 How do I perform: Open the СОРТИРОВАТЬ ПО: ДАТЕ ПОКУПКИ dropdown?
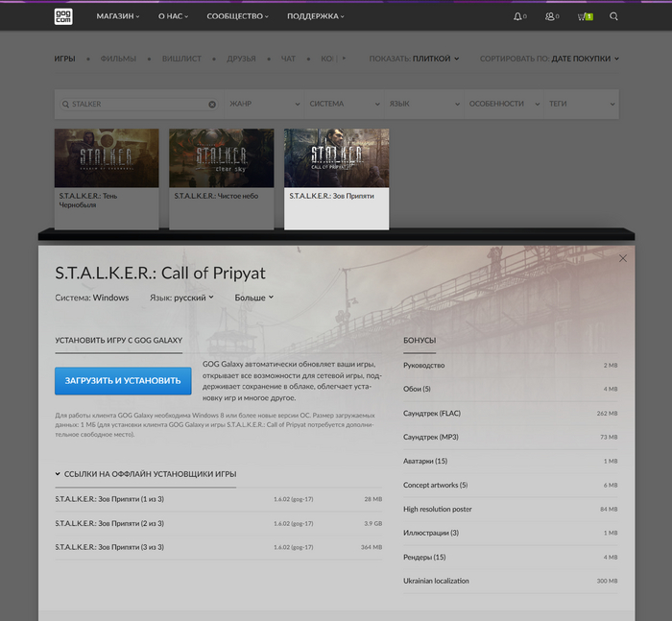(549, 59)
